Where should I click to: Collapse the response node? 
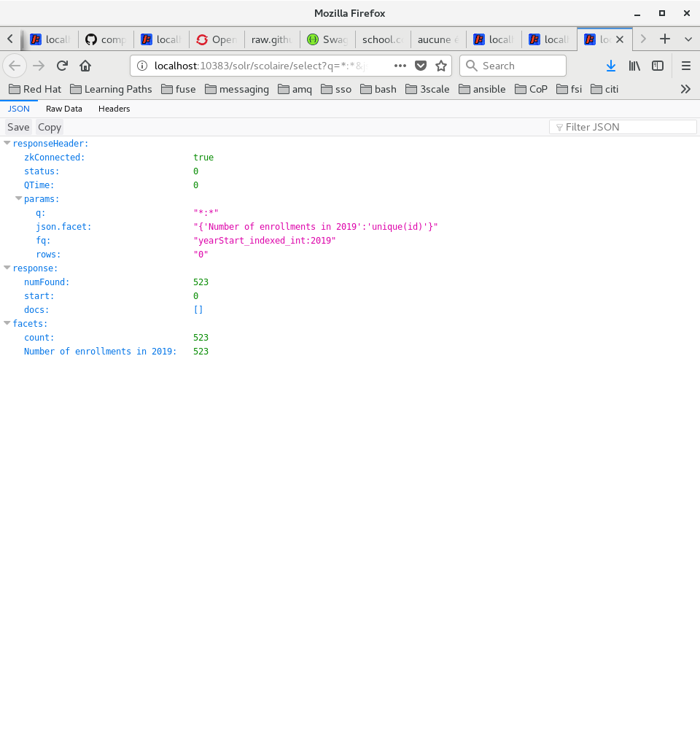pos(7,268)
